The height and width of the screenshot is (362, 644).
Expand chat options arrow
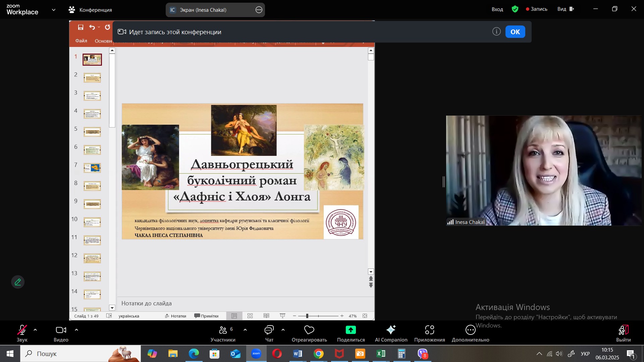[283, 330]
